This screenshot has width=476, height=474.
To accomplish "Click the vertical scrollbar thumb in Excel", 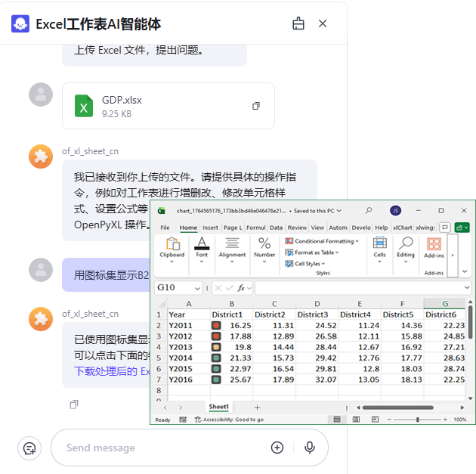I will tap(470, 322).
